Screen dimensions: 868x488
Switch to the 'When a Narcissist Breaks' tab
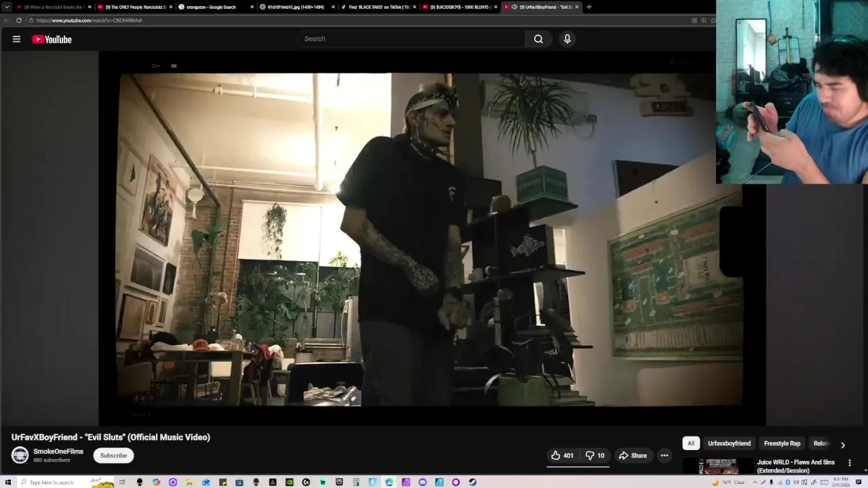pos(53,7)
